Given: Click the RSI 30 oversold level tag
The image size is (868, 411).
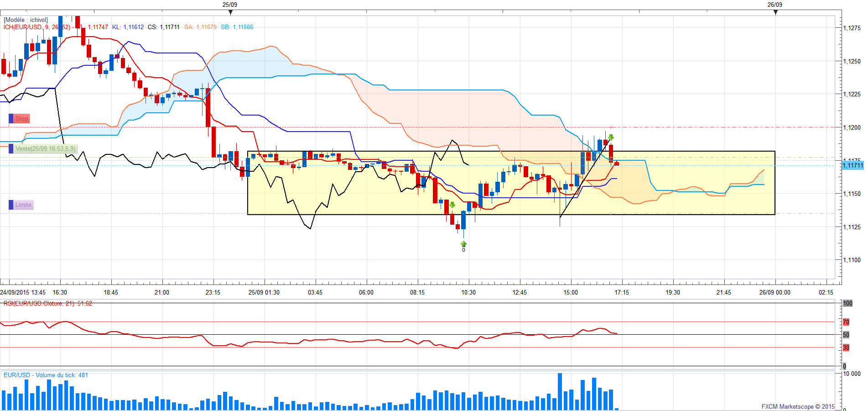Looking at the screenshot, I should point(846,348).
